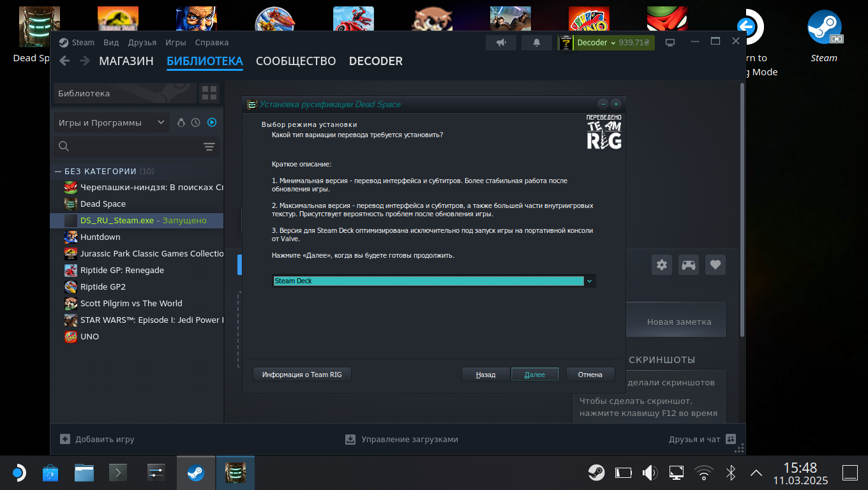Collapse the БЕЗ КАТЕГОРИИ section
Screen dimensions: 868x490
pyautogui.click(x=58, y=171)
